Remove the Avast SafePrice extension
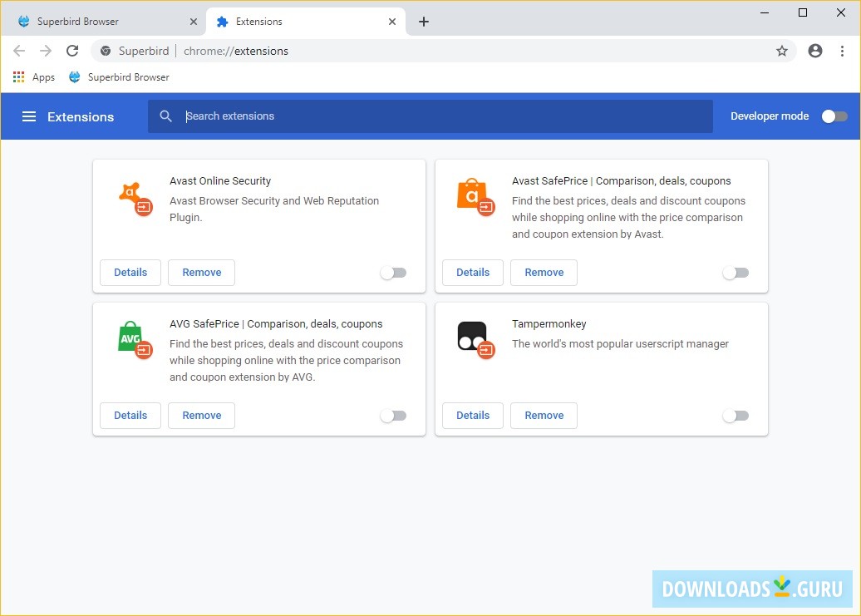861x616 pixels. point(544,273)
